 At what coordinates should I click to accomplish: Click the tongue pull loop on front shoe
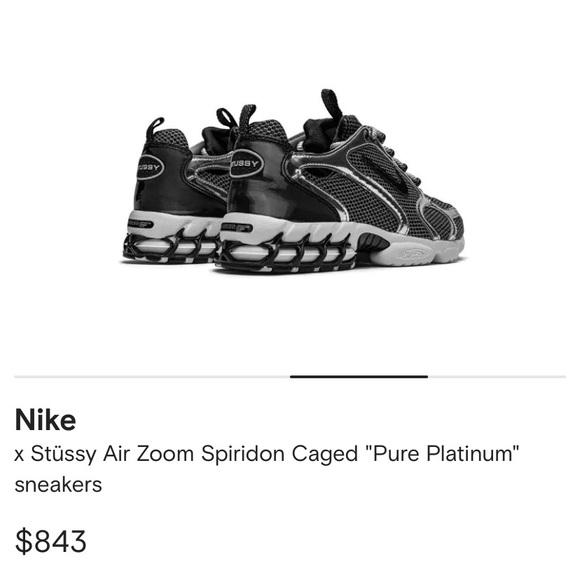click(331, 103)
